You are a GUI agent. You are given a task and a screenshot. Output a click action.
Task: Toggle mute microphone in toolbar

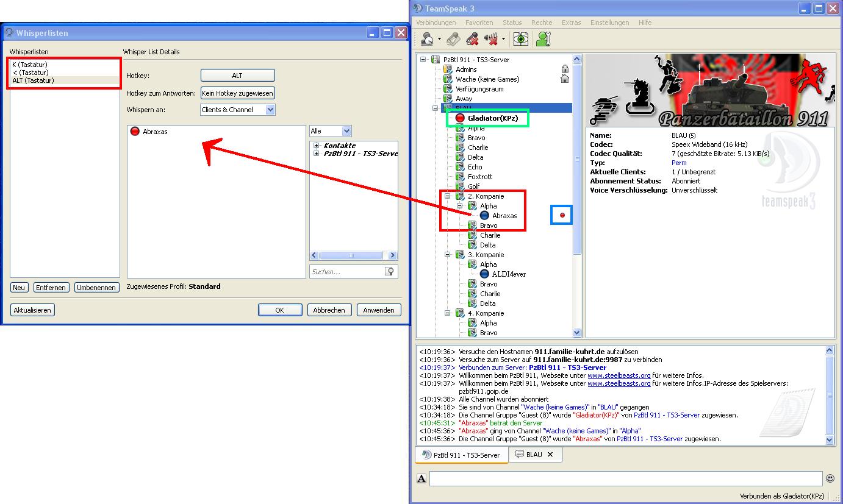click(x=472, y=39)
